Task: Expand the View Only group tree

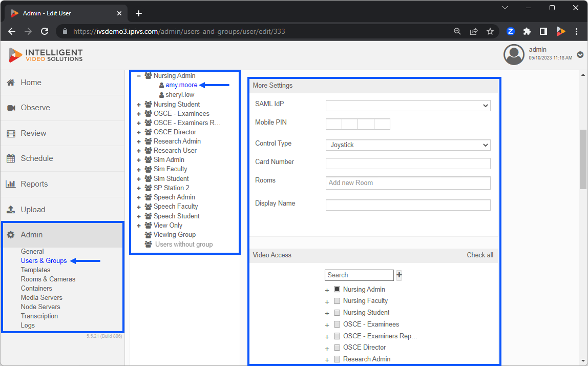Action: coord(139,226)
